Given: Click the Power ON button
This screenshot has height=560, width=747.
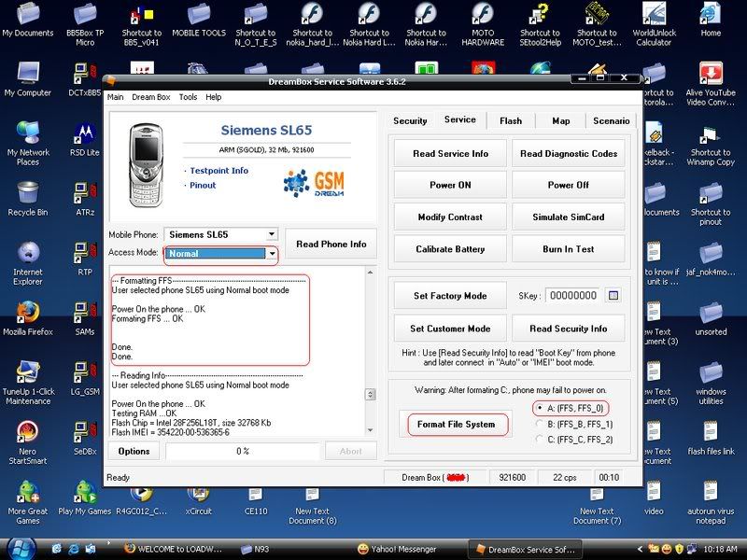Looking at the screenshot, I should point(450,185).
